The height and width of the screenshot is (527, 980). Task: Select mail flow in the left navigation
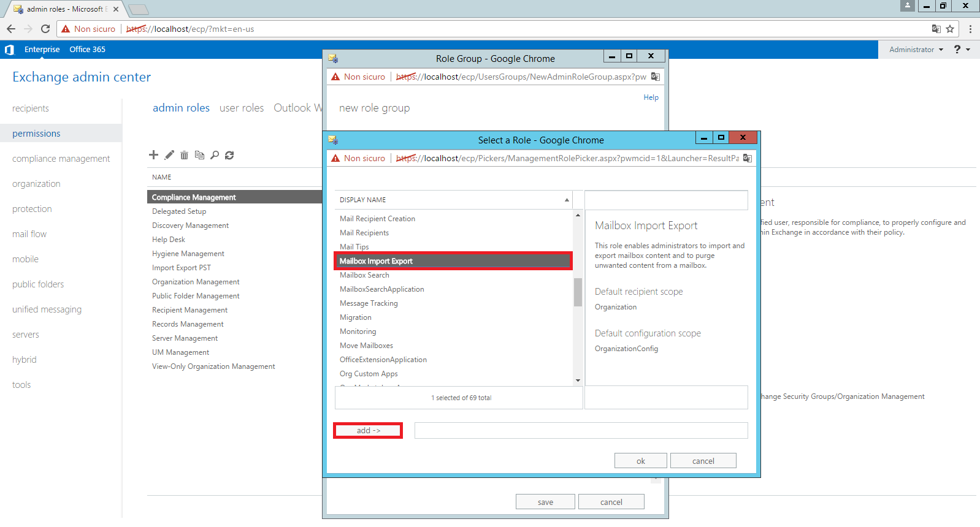(x=29, y=234)
